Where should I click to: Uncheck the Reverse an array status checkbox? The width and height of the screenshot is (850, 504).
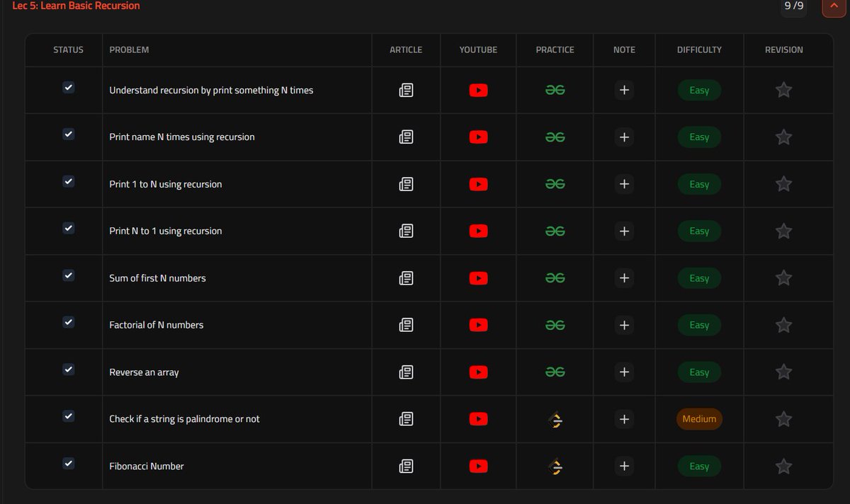tap(68, 370)
